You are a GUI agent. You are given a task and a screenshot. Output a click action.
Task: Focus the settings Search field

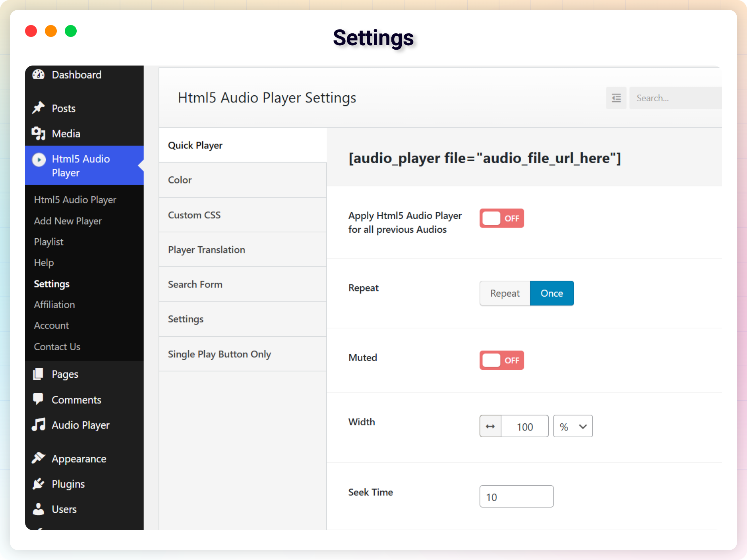click(675, 98)
